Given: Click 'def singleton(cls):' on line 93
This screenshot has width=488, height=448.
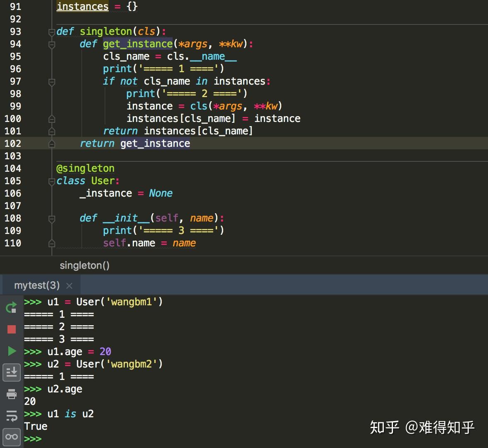Looking at the screenshot, I should [x=111, y=32].
